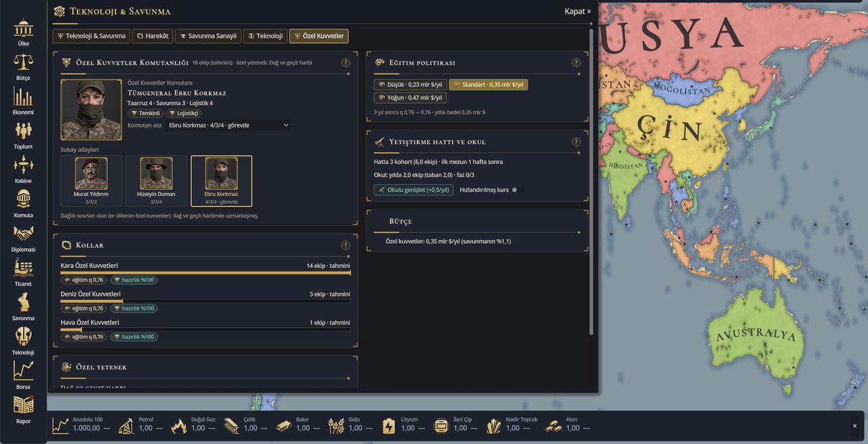Click the Doğal Gaz flame icon

click(179, 426)
